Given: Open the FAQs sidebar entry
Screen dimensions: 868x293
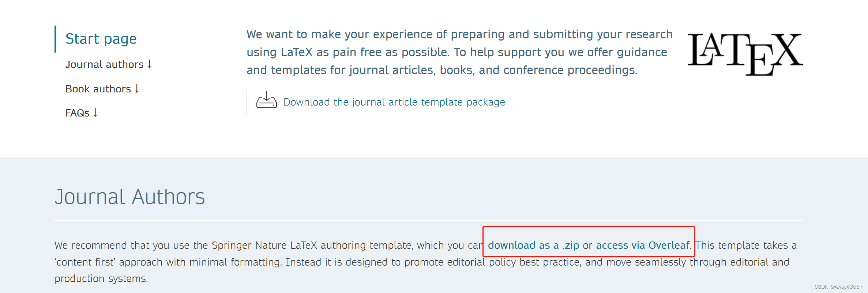Looking at the screenshot, I should [x=78, y=113].
